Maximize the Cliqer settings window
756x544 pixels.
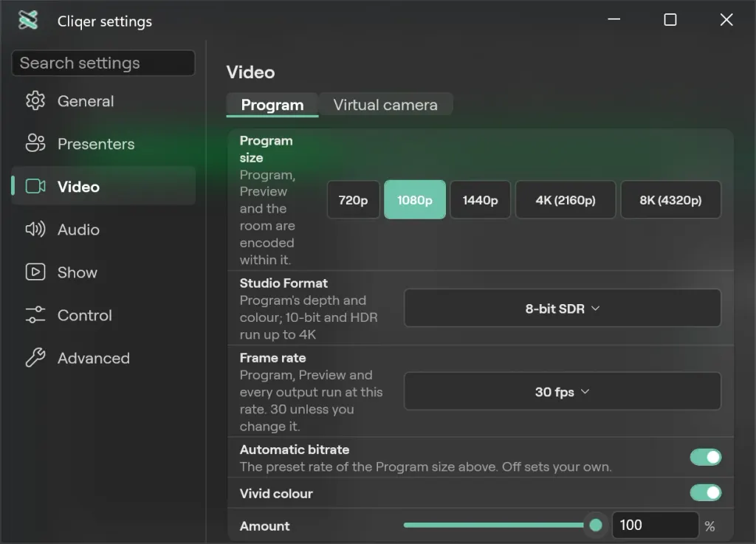(670, 20)
